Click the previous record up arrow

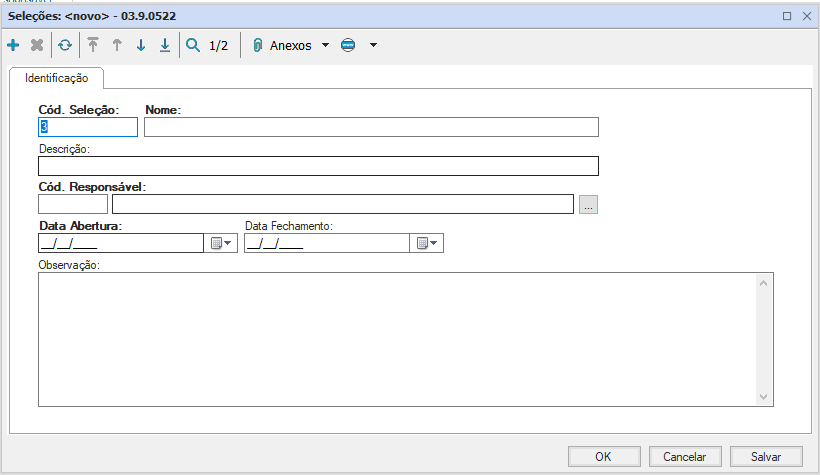[117, 46]
